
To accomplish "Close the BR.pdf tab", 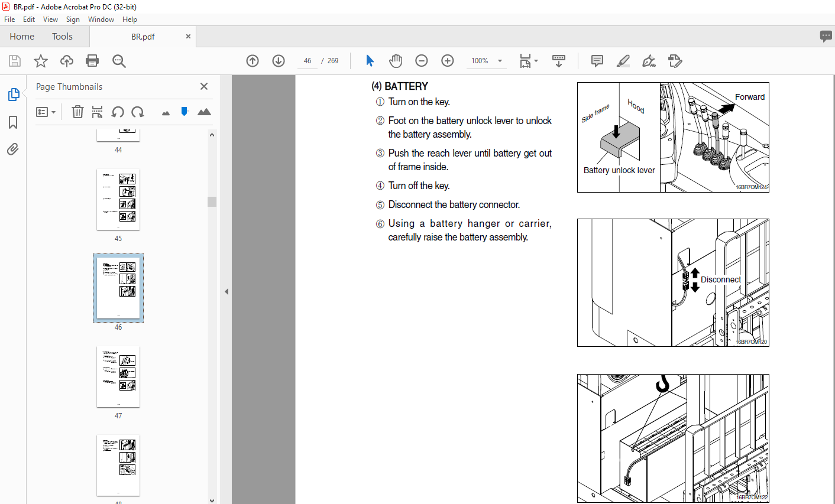I will tap(188, 36).
